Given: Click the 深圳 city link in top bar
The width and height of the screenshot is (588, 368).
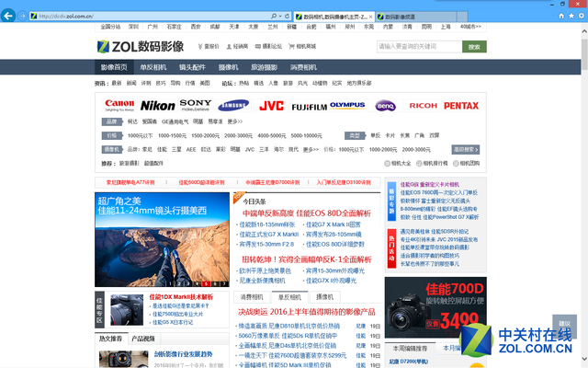Looking at the screenshot, I should click(x=133, y=27).
